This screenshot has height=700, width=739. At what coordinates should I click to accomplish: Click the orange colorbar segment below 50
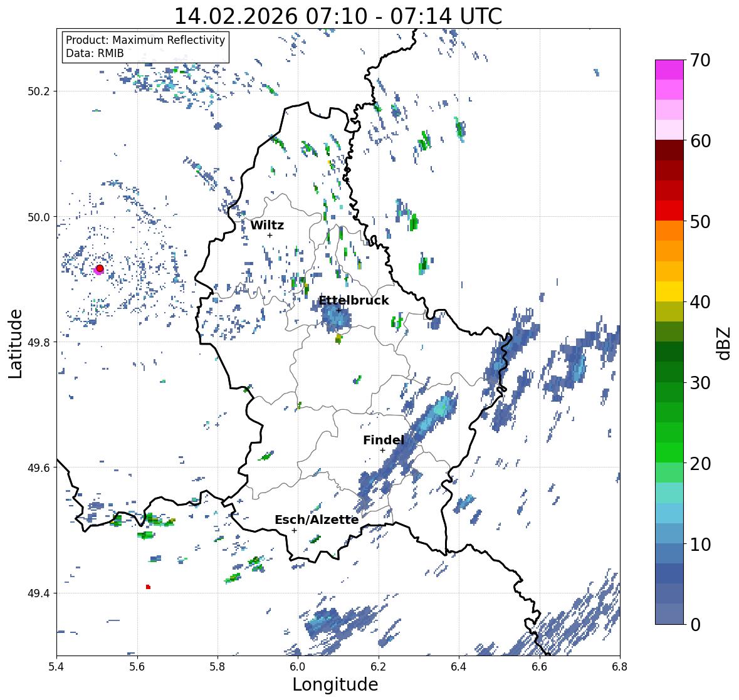pyautogui.click(x=669, y=231)
